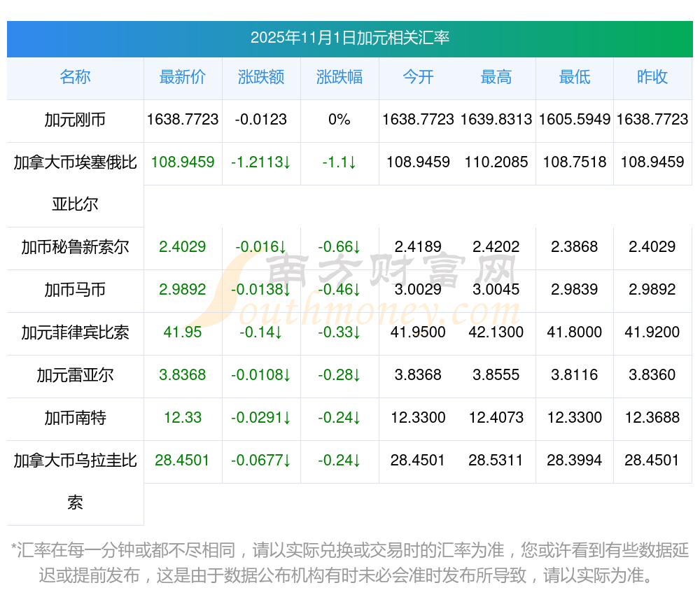Select the 加币秘鲁新索尔 currency name

click(x=75, y=247)
